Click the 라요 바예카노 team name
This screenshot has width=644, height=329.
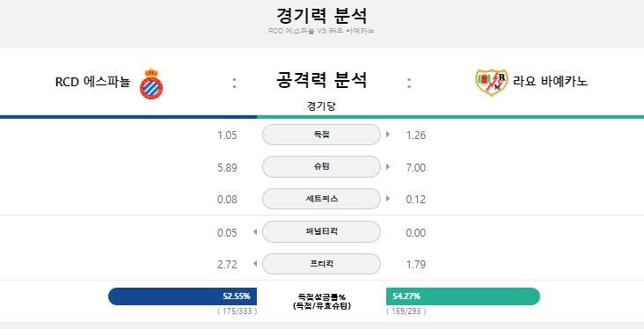[550, 81]
